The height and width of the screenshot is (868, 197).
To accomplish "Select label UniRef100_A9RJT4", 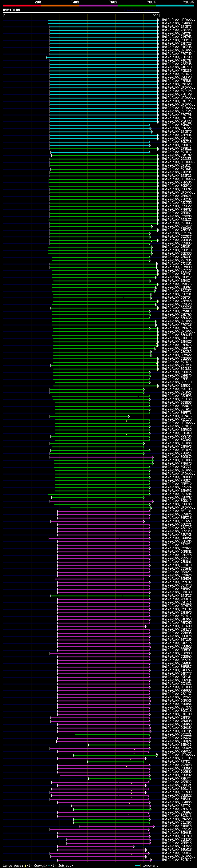I will (x=177, y=778).
